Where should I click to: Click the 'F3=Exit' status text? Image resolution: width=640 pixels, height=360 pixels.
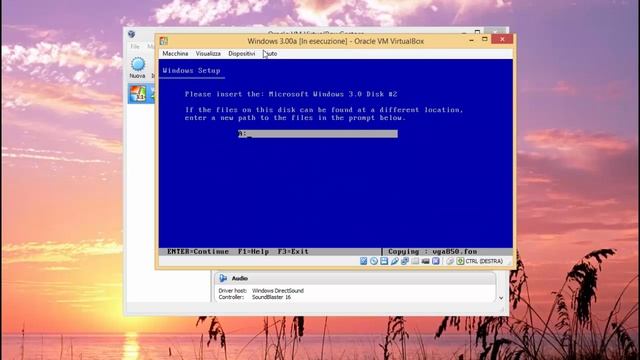293,251
